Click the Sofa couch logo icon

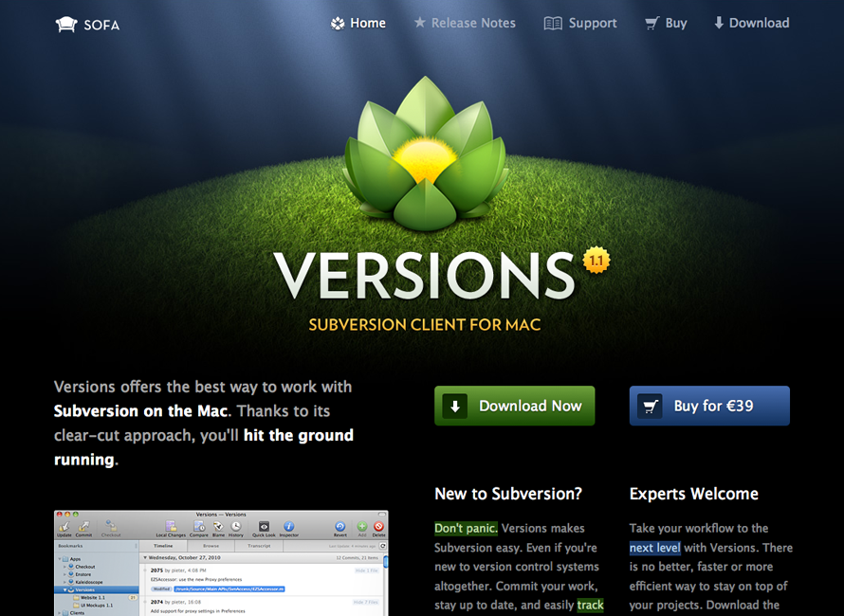(66, 25)
